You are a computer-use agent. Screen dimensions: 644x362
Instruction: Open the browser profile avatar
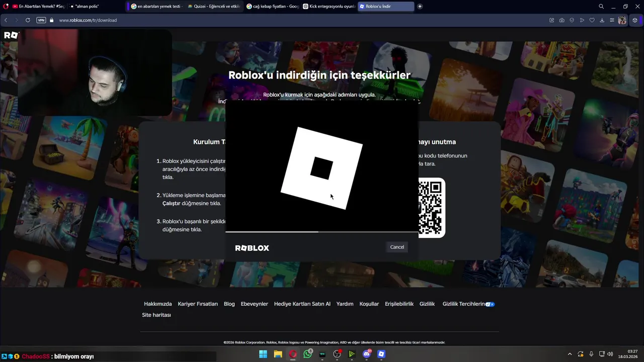(x=622, y=20)
